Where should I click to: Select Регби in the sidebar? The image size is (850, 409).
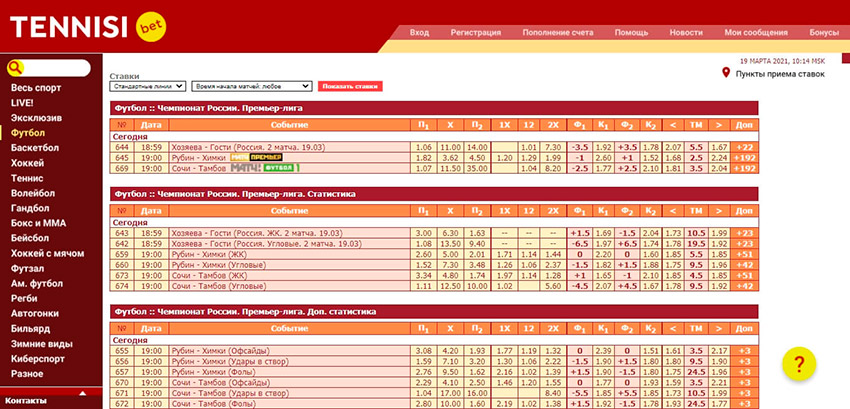point(24,298)
